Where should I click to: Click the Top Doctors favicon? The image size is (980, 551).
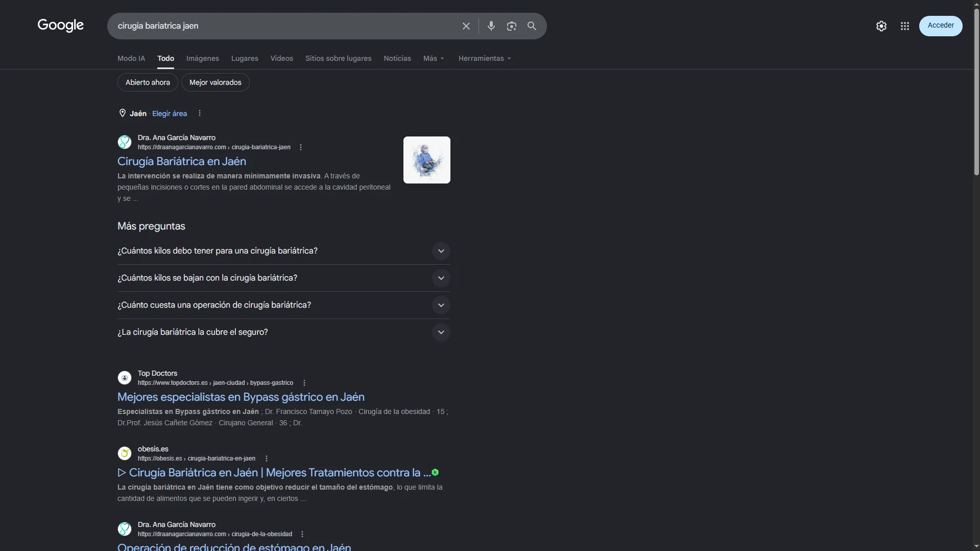(x=125, y=378)
